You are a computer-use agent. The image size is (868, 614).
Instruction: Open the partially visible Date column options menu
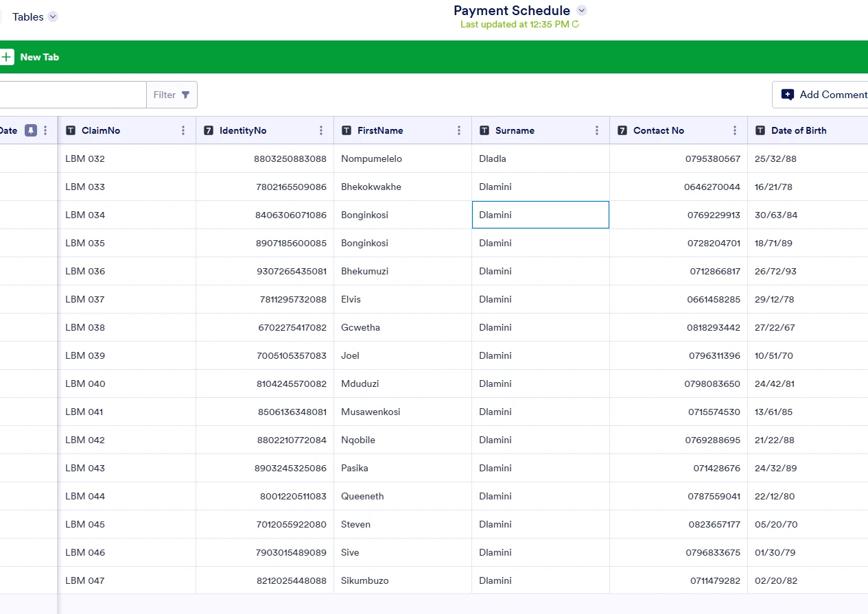click(x=45, y=130)
